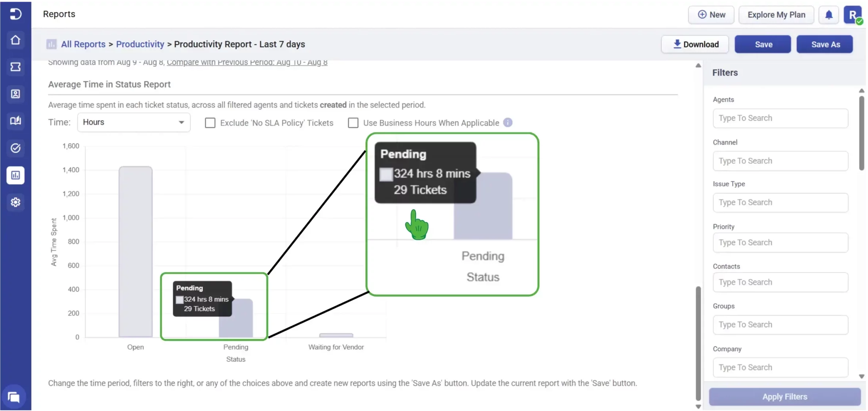This screenshot has height=411, width=868.
Task: Click the main report scroll up arrow
Action: [x=698, y=66]
